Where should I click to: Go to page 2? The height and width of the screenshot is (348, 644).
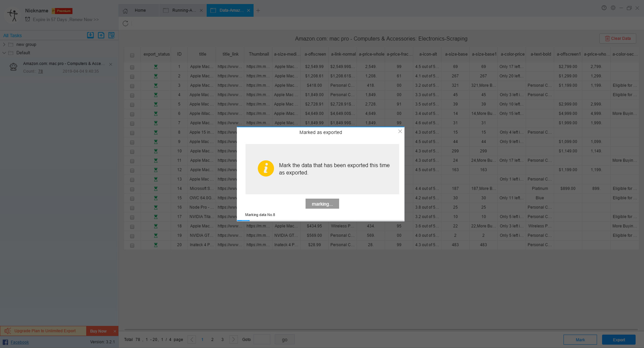212,339
